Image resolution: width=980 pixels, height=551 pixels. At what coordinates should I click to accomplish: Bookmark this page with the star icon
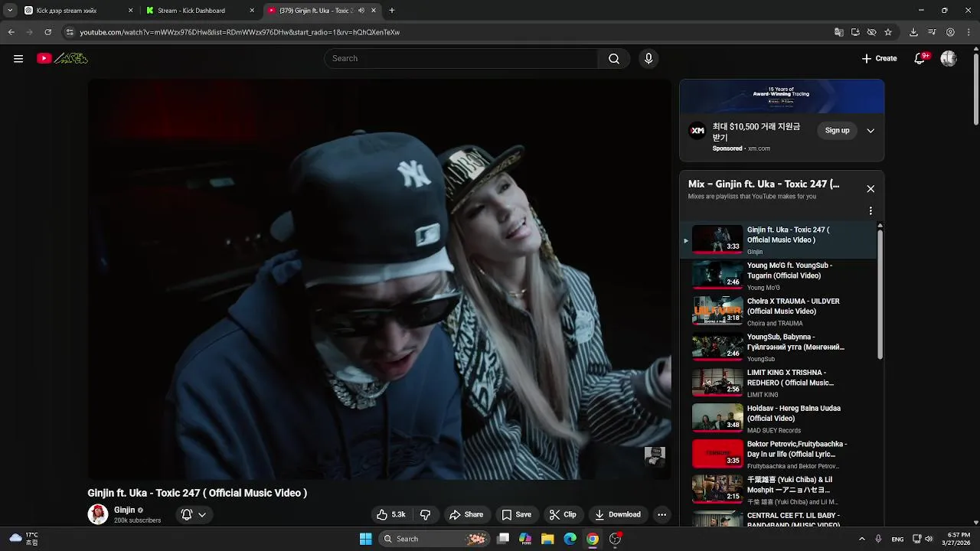point(888,32)
